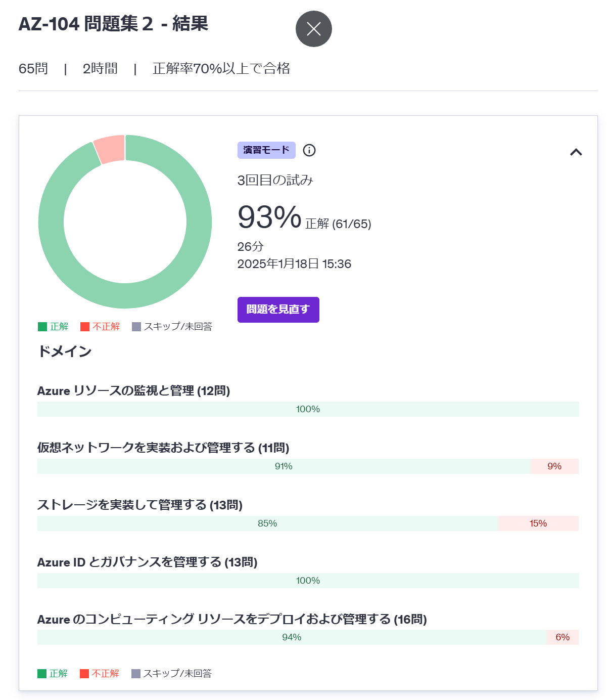Screen dimensions: 610x700
Task: Click the 100% bar for Azure ID とガバナンス
Action: [x=308, y=581]
